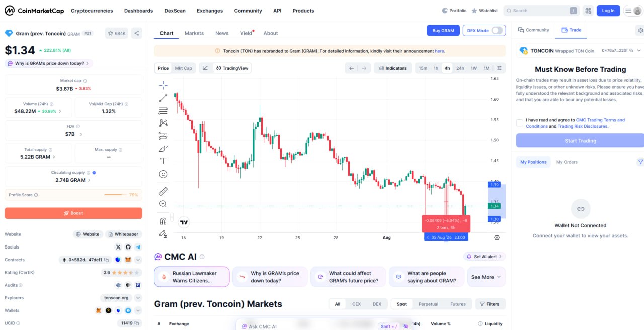
Task: Check the trading terms agreement box
Action: [x=520, y=123]
